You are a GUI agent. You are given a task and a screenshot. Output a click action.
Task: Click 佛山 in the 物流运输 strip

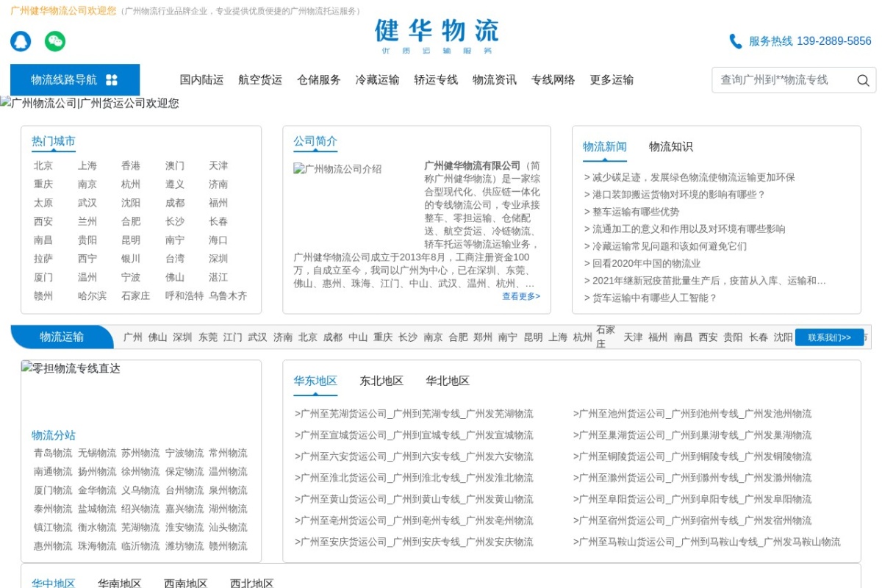pyautogui.click(x=157, y=337)
